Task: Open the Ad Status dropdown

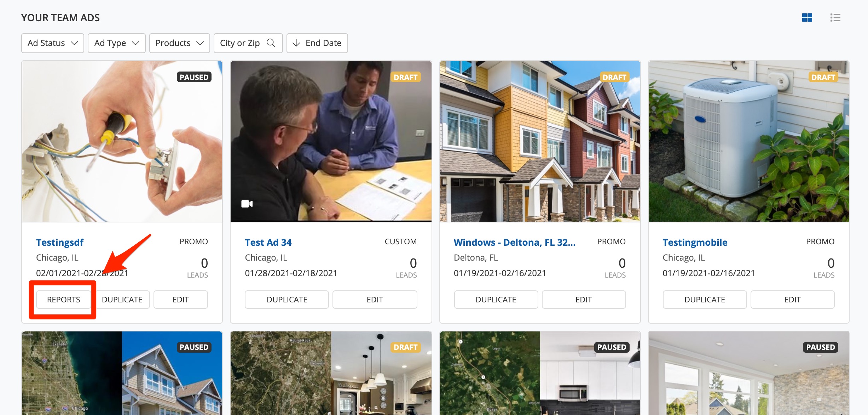Action: [x=52, y=43]
